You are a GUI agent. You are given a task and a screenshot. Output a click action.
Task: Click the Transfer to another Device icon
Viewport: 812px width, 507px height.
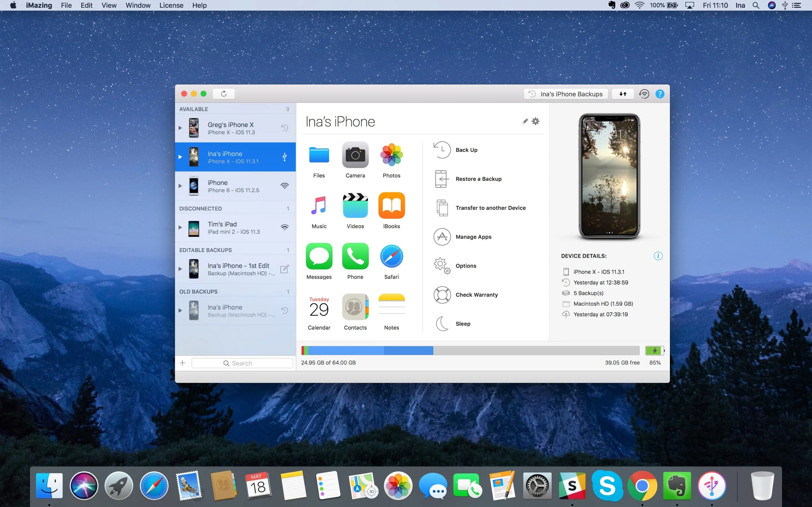(442, 207)
